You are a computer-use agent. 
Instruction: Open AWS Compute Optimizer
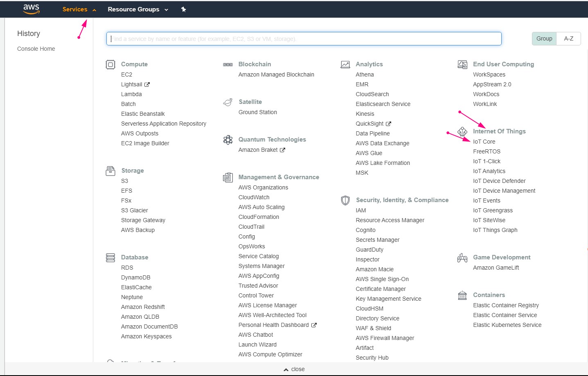coord(270,354)
